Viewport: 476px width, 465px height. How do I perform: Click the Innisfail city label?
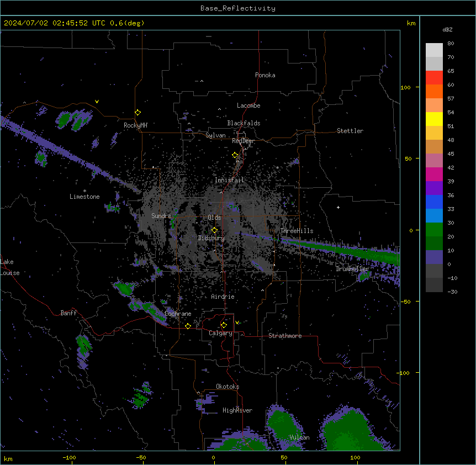coord(230,180)
